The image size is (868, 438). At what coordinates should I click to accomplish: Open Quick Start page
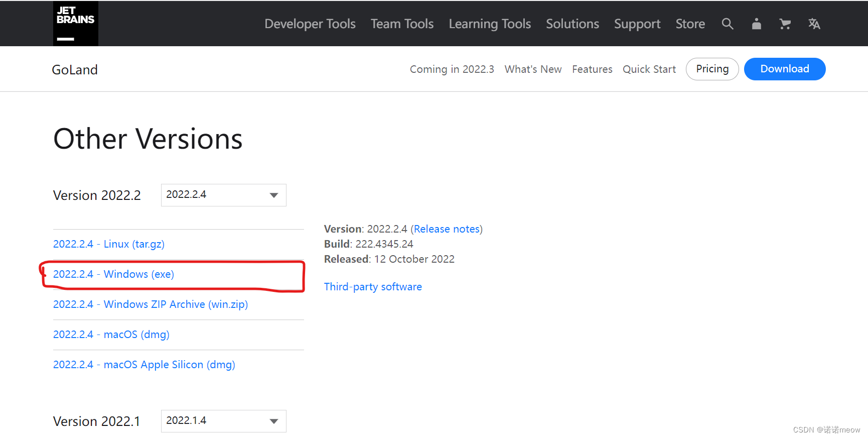click(x=649, y=69)
